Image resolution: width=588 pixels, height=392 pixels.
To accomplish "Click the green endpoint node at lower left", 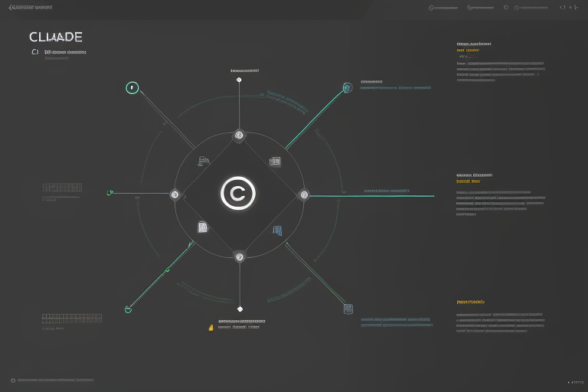I will point(128,309).
